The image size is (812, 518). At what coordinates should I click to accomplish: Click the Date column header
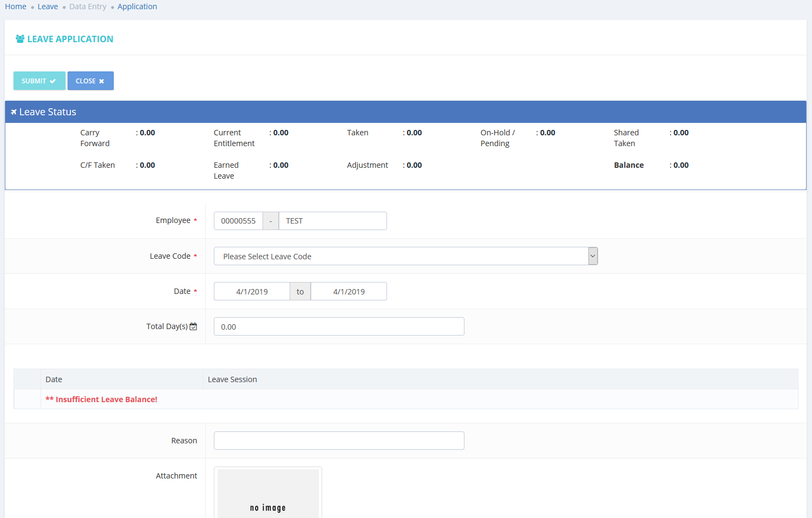coord(54,379)
